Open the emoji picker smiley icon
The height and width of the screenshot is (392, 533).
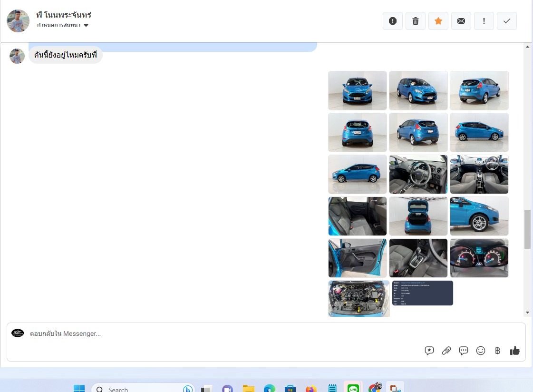pos(481,351)
